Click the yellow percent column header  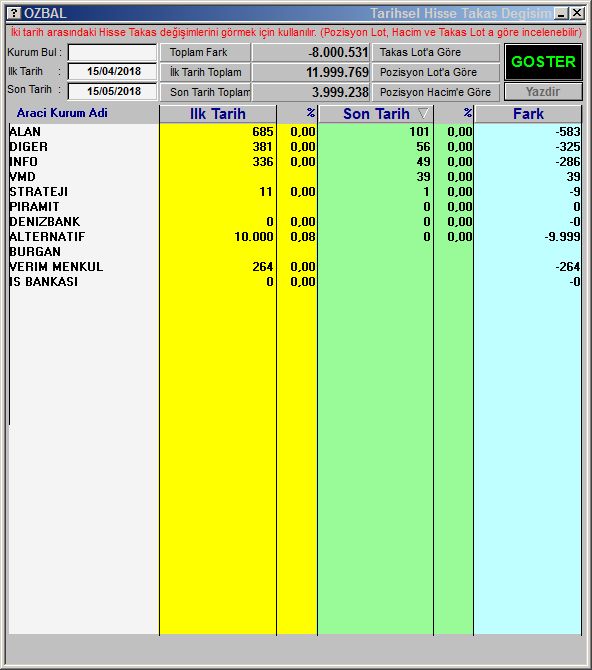pyautogui.click(x=297, y=114)
